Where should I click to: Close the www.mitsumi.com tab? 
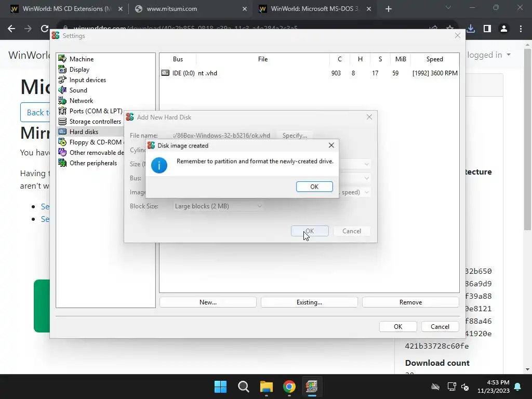[x=245, y=9]
